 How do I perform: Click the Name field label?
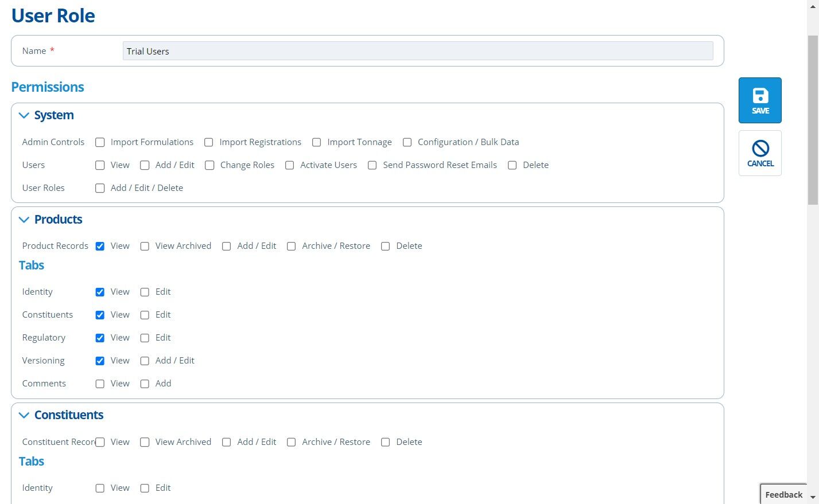[x=34, y=51]
